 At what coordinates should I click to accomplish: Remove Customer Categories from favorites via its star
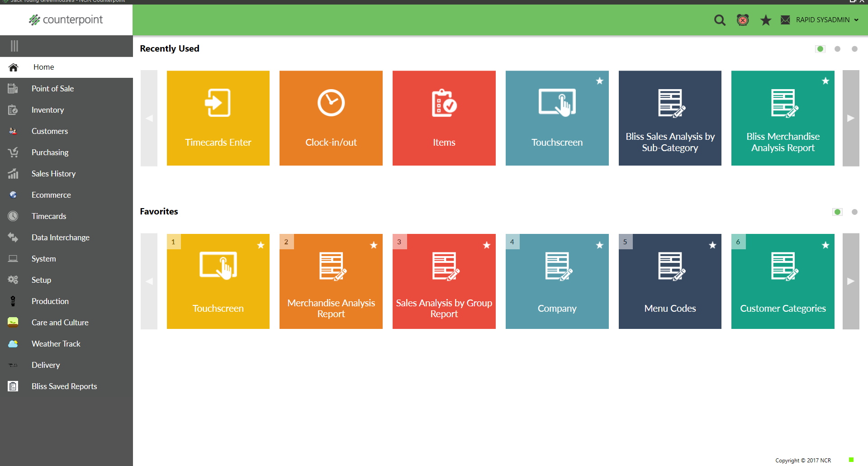point(825,246)
